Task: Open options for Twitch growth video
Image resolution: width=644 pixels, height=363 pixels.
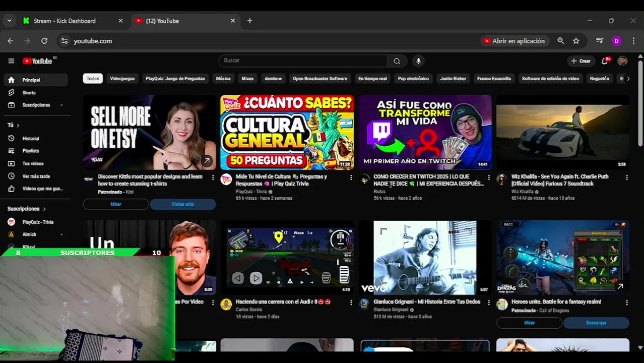Action: click(489, 177)
